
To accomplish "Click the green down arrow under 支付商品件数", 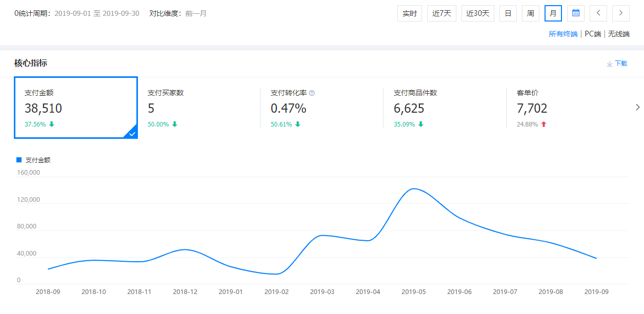I will pyautogui.click(x=421, y=124).
